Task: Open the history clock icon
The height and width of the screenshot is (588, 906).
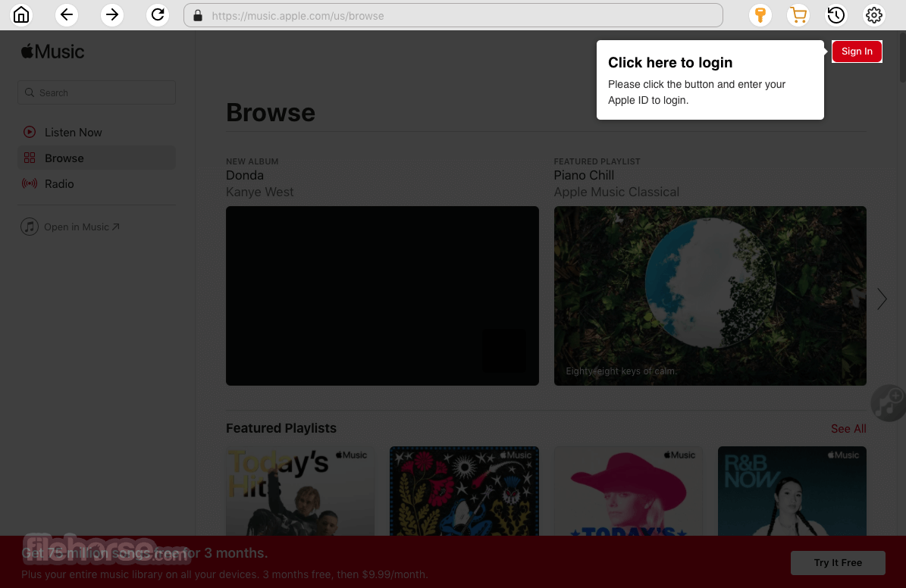Action: coord(836,15)
